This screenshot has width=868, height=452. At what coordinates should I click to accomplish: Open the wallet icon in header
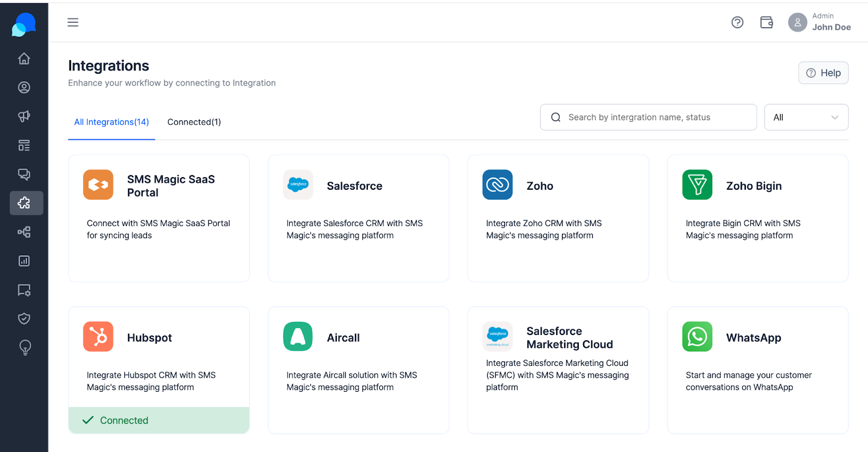pos(767,22)
